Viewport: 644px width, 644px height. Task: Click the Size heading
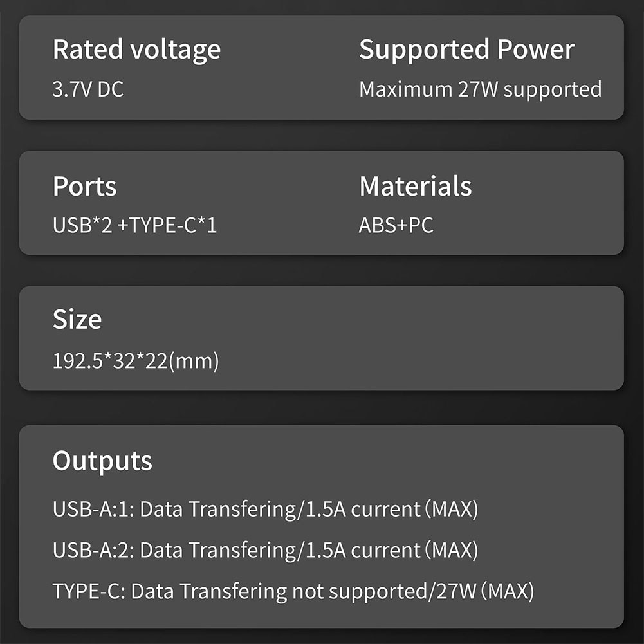pyautogui.click(x=77, y=320)
